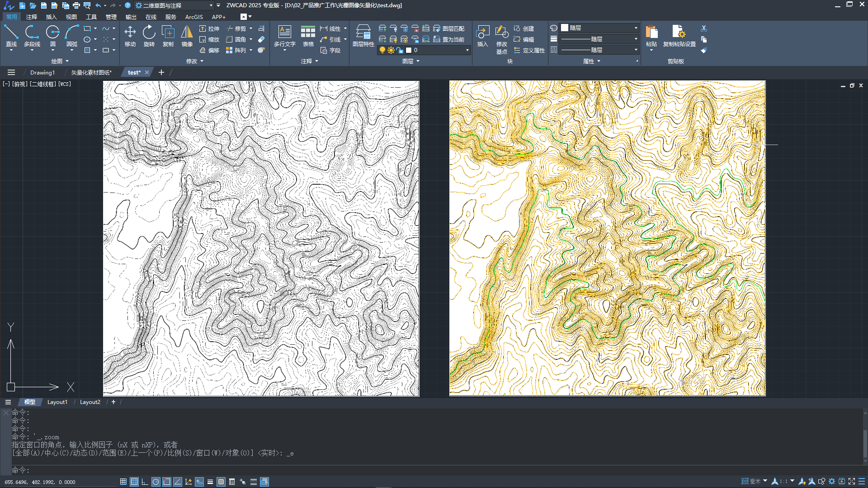Viewport: 868px width, 488px height.
Task: Click the 图层匹配 (Layer Match) button
Action: pyautogui.click(x=449, y=28)
